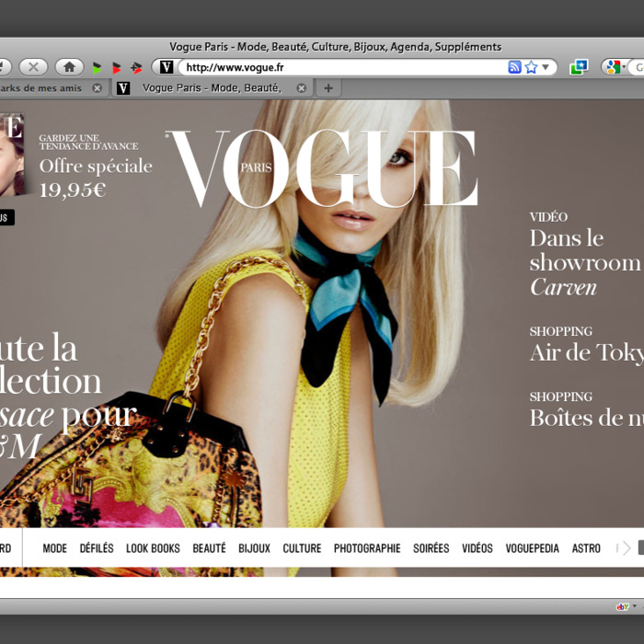Click the magazine cover thumbnail
644x644 pixels.
11,155
